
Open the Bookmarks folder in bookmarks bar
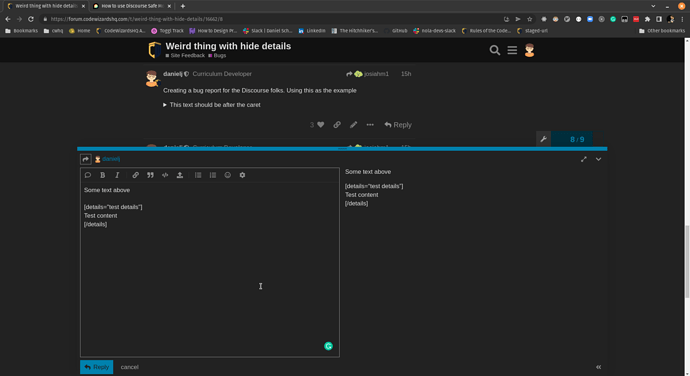(x=21, y=31)
